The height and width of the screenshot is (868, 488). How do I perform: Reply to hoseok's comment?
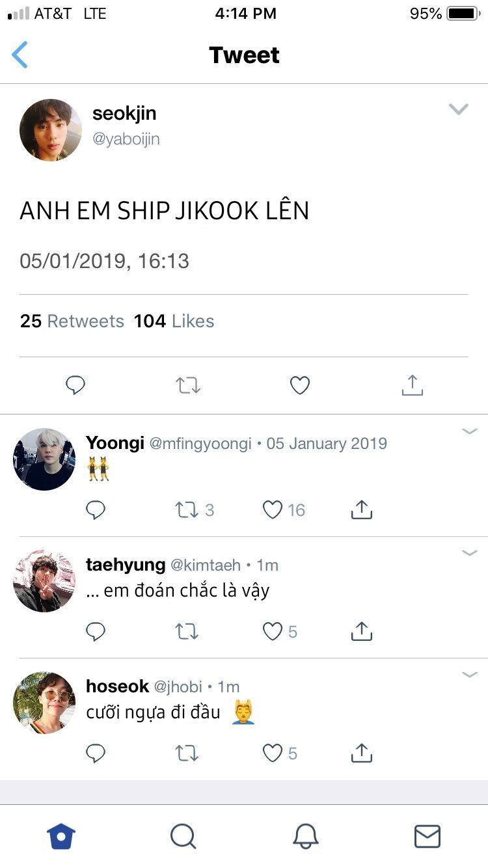(96, 753)
